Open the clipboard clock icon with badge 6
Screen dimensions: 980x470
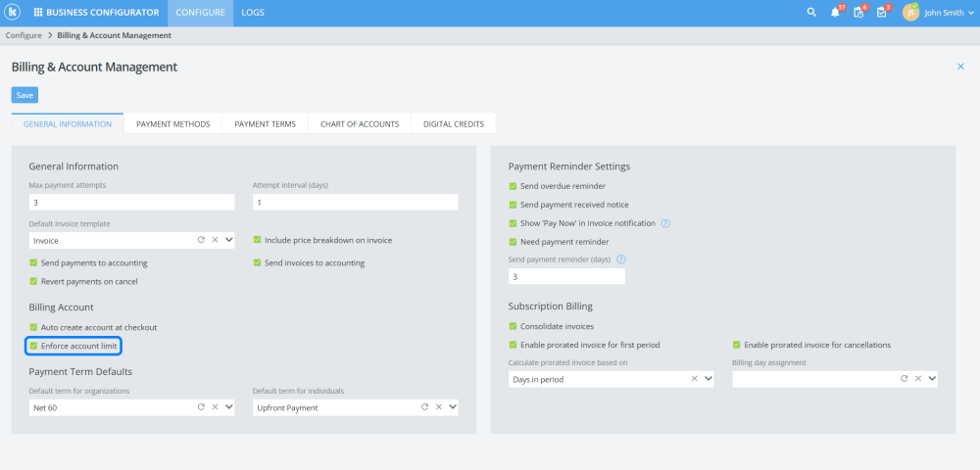coord(858,13)
